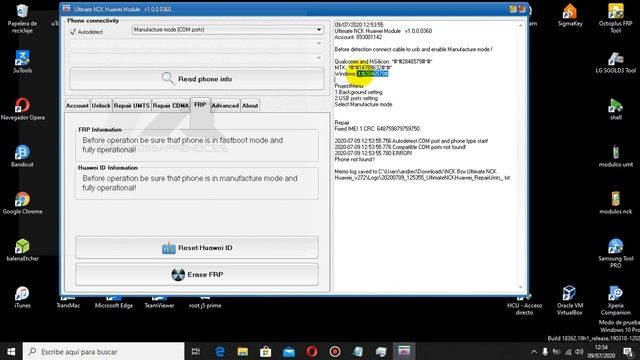Expand the second disabled connectivity dropdown

tap(197, 44)
